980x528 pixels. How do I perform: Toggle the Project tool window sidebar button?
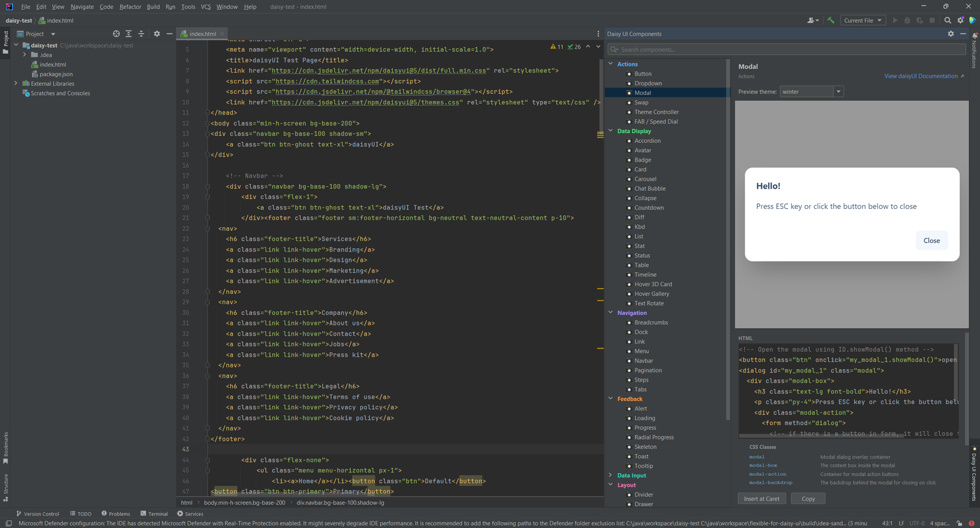pos(6,43)
